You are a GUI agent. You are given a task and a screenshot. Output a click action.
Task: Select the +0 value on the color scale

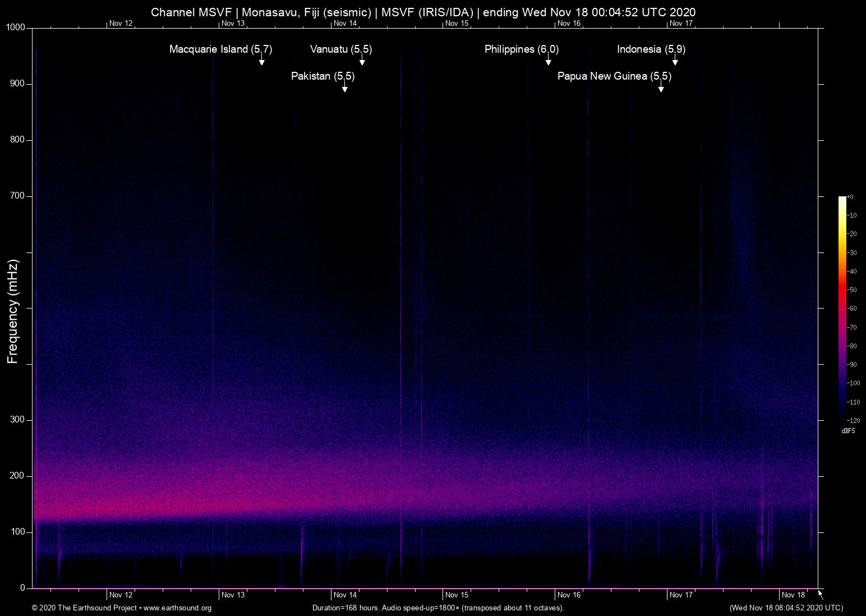click(850, 197)
